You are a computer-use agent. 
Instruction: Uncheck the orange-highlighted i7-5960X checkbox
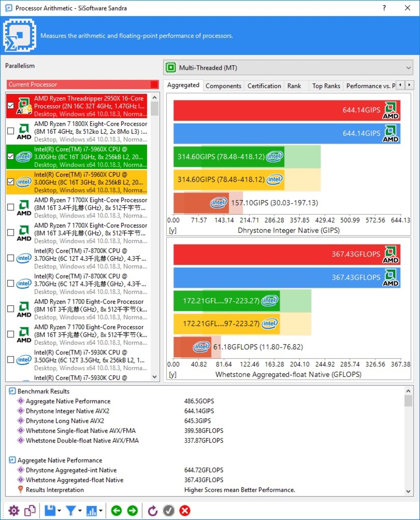[11, 182]
